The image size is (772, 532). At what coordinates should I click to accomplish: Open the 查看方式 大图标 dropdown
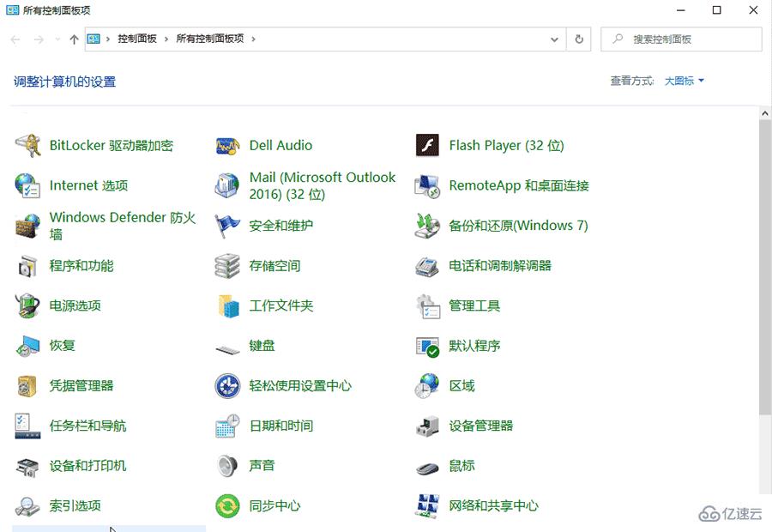[685, 81]
